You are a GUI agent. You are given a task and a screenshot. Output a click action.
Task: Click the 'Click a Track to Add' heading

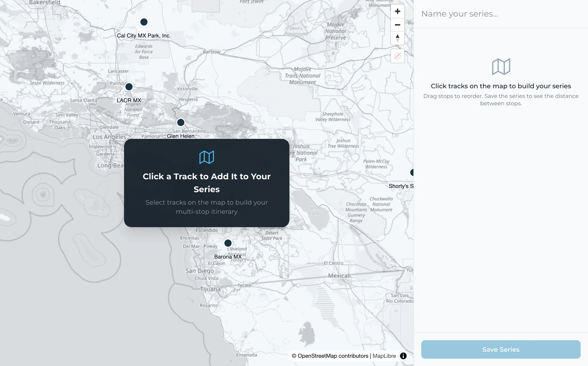pos(207,183)
